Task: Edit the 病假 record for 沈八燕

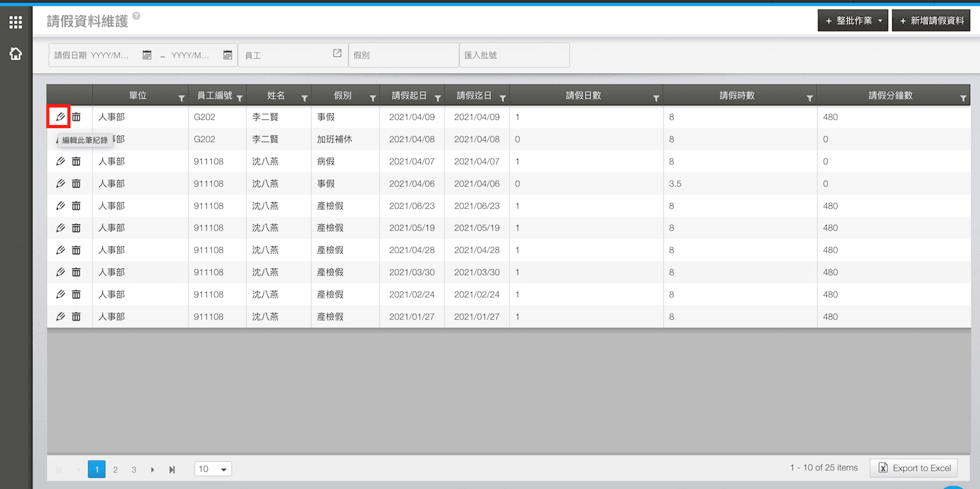Action: click(x=60, y=161)
